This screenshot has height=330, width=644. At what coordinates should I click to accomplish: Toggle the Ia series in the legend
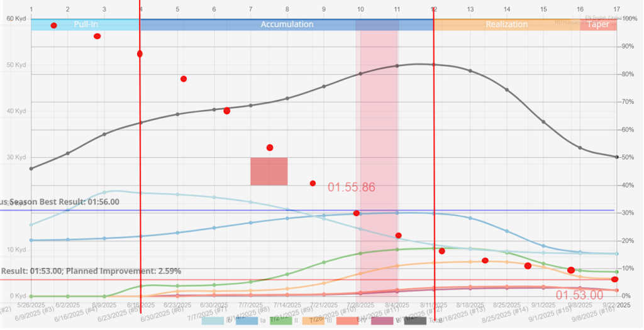[247, 321]
